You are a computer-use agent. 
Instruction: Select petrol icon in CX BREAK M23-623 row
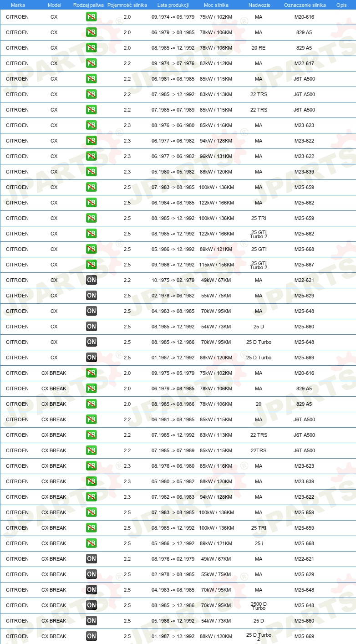click(x=92, y=466)
